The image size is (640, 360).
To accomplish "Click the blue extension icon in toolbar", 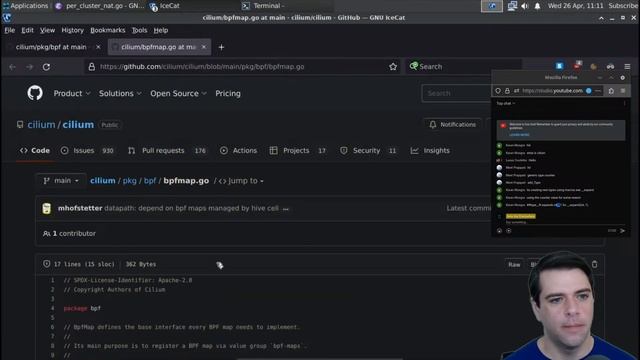I will [559, 66].
